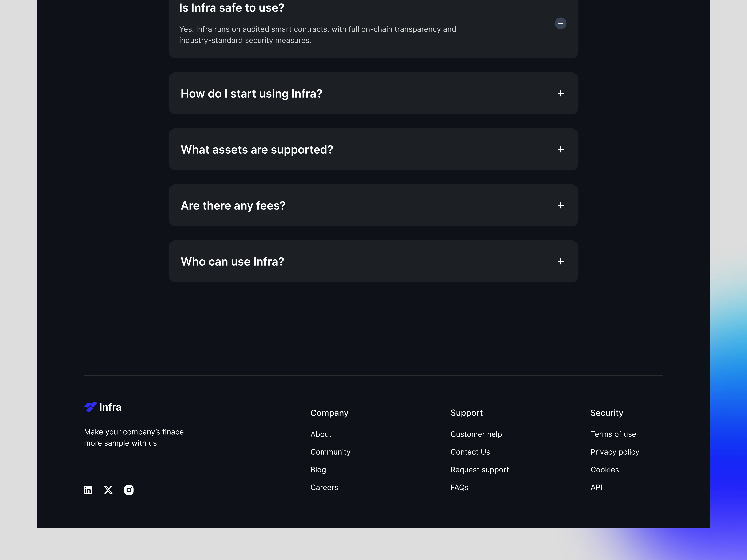View the Terms of use link
This screenshot has height=560, width=747.
pos(613,434)
